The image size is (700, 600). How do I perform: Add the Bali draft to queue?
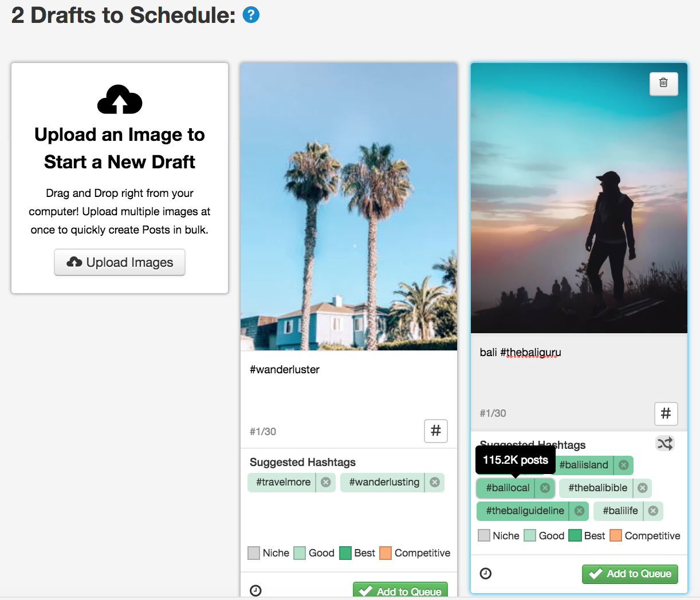630,574
